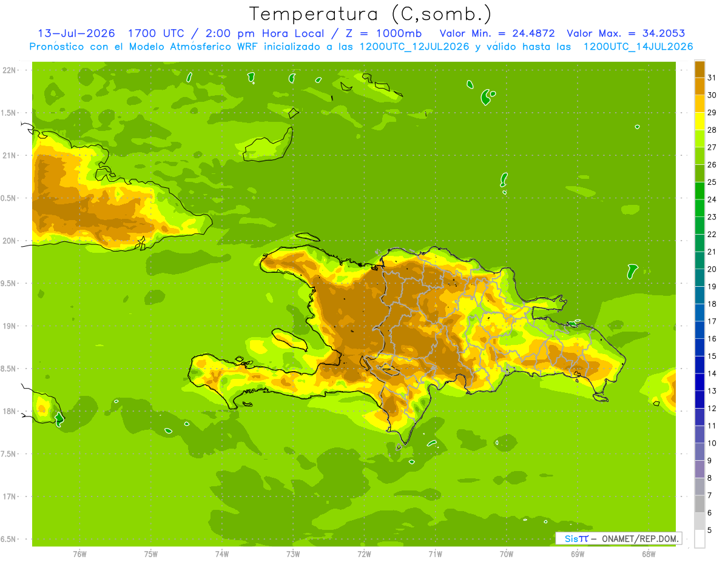Click the teal swatch between 19 and 20
Image resolution: width=728 pixels, height=562 pixels.
[699, 278]
